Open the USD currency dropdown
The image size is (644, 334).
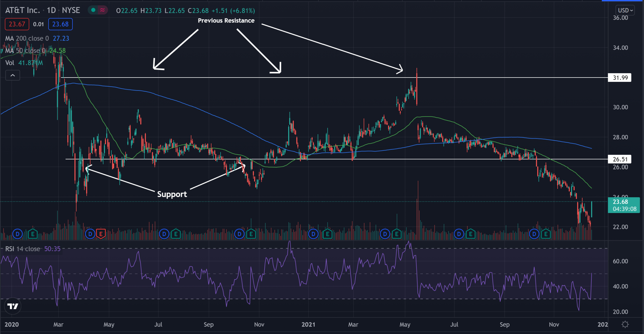point(625,10)
